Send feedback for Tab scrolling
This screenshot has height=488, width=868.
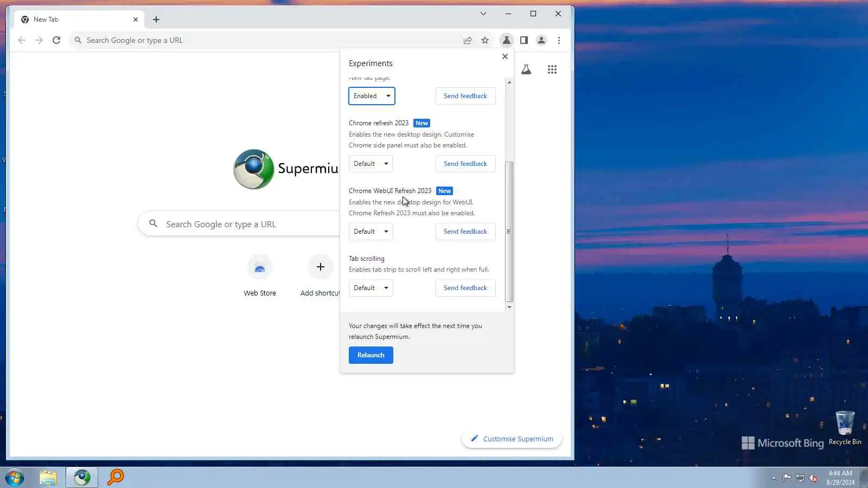pos(465,288)
